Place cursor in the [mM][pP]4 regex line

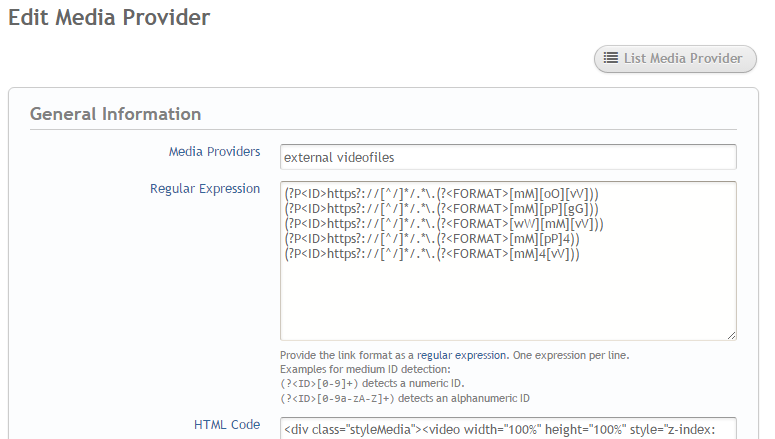(x=432, y=239)
